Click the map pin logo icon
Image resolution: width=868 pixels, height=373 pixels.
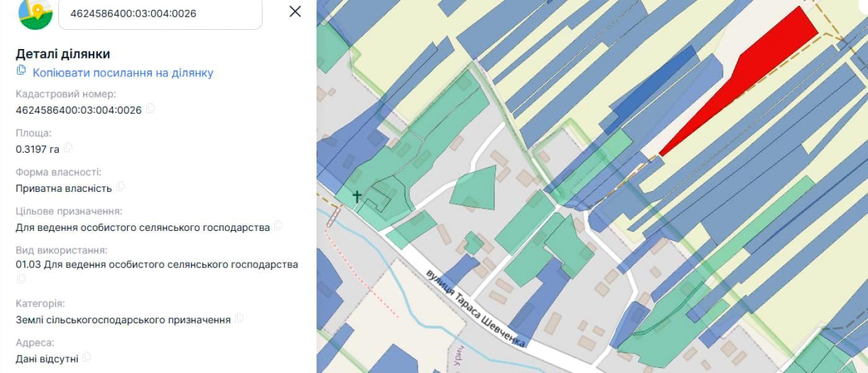35,12
